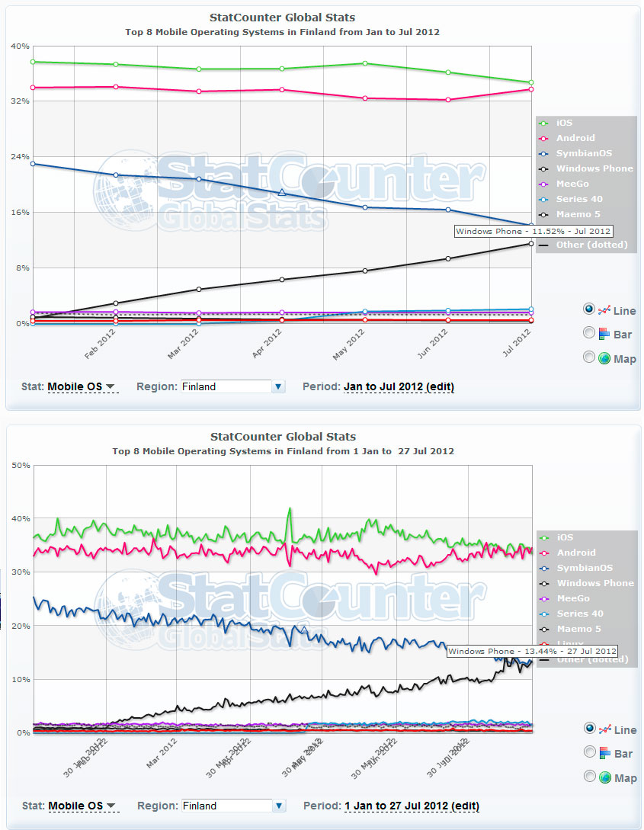Screen dimensions: 644x830
Task: Click the Bar chart icon in top chart
Action: (x=604, y=334)
